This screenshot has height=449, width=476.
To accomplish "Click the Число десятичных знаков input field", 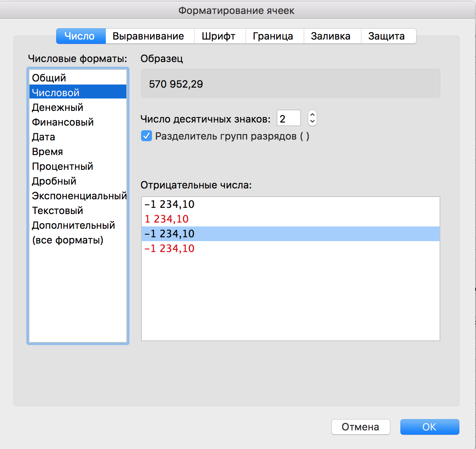I will 288,118.
